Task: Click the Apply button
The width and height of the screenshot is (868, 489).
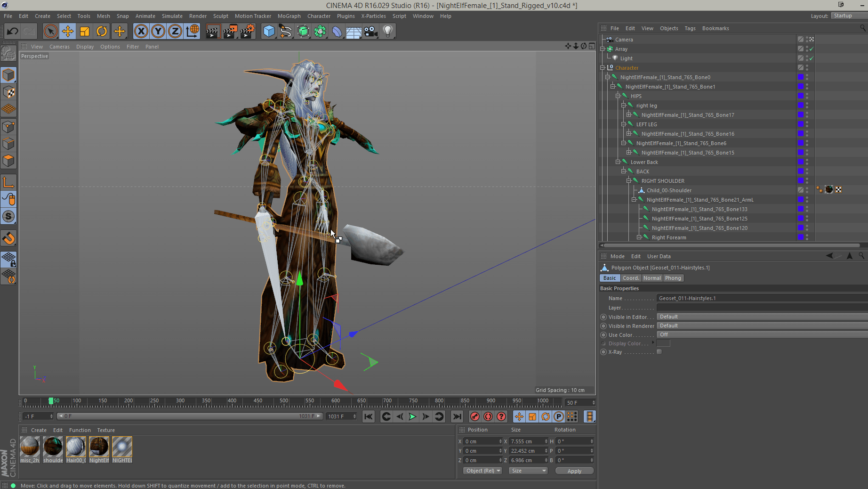Action: [574, 471]
